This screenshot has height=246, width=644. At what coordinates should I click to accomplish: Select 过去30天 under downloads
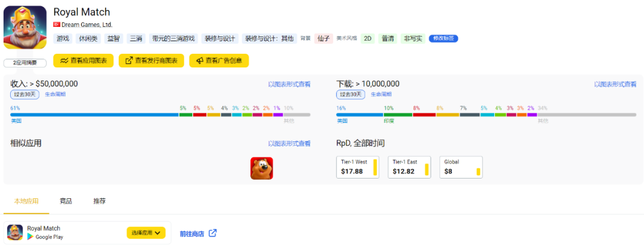coord(351,94)
